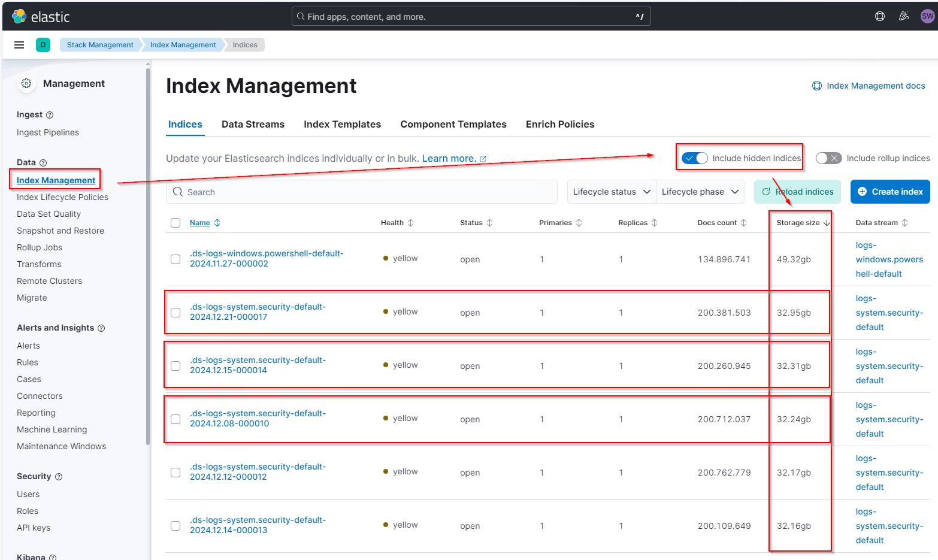Sort by Primaries column arrows icon

click(579, 223)
